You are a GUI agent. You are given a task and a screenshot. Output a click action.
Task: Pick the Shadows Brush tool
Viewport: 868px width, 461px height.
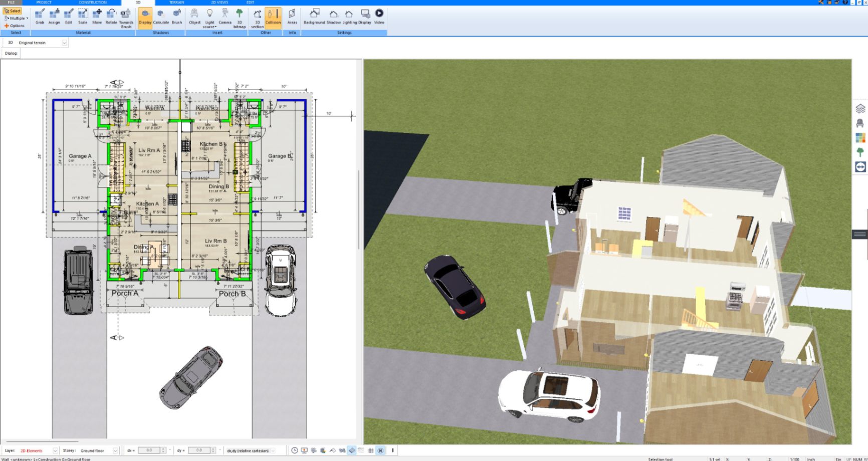coord(177,17)
